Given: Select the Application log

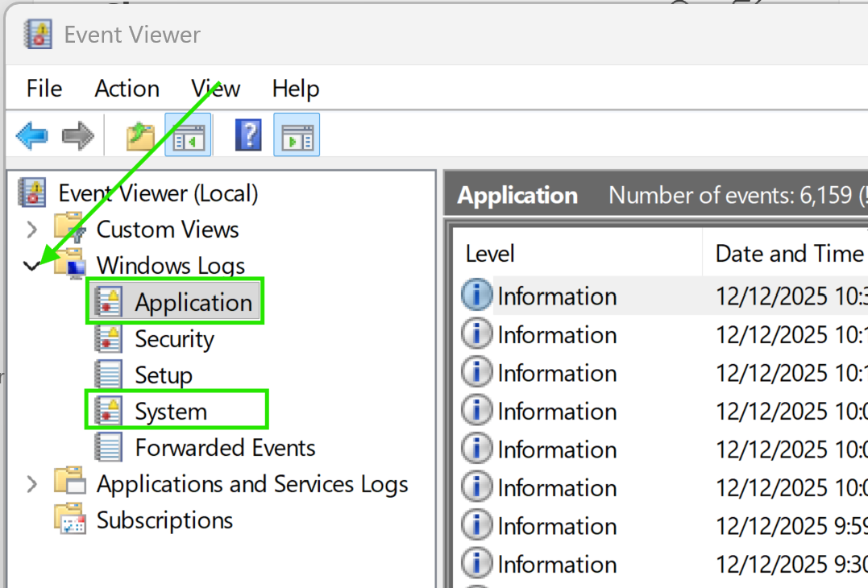Looking at the screenshot, I should pos(193,303).
